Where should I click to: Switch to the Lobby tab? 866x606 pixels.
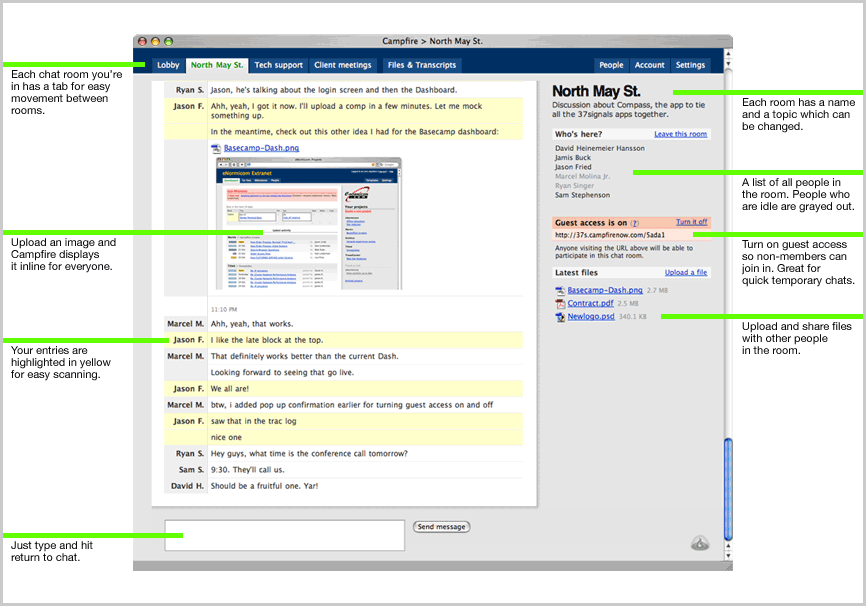point(168,65)
